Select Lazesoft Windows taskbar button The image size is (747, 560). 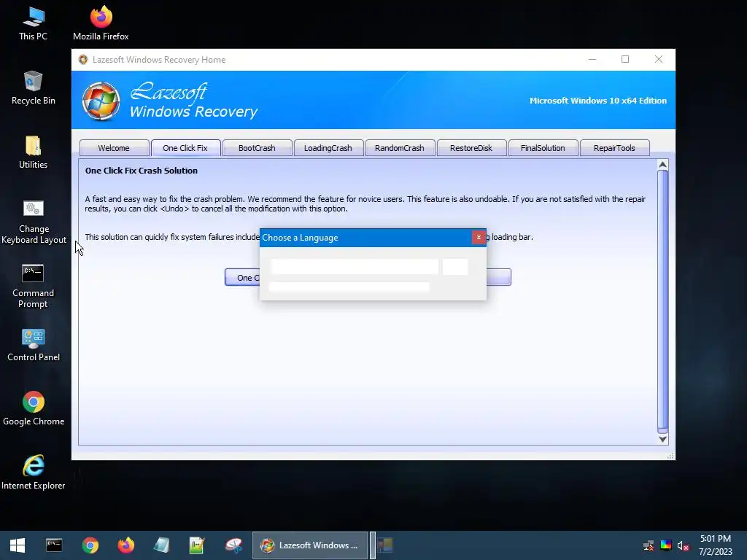tap(309, 545)
